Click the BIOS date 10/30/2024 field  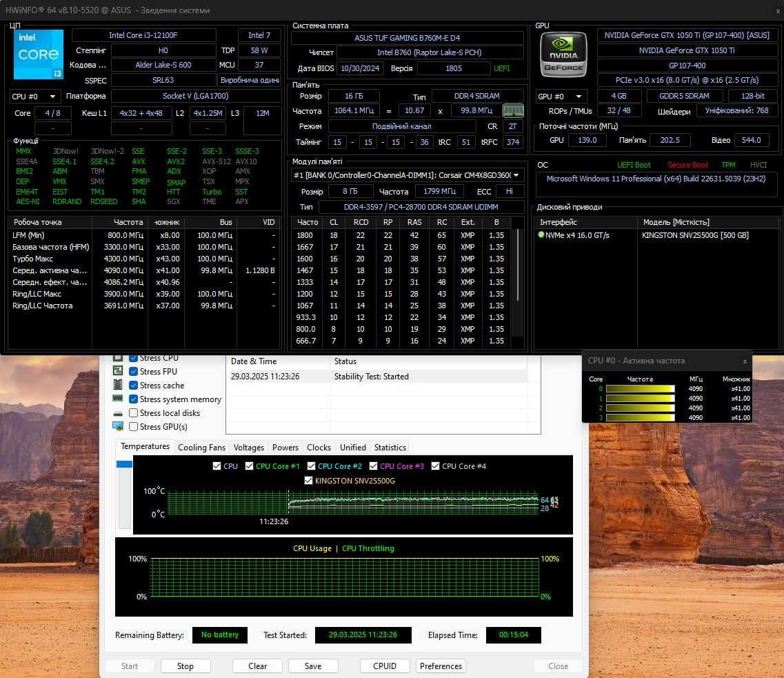pyautogui.click(x=359, y=68)
